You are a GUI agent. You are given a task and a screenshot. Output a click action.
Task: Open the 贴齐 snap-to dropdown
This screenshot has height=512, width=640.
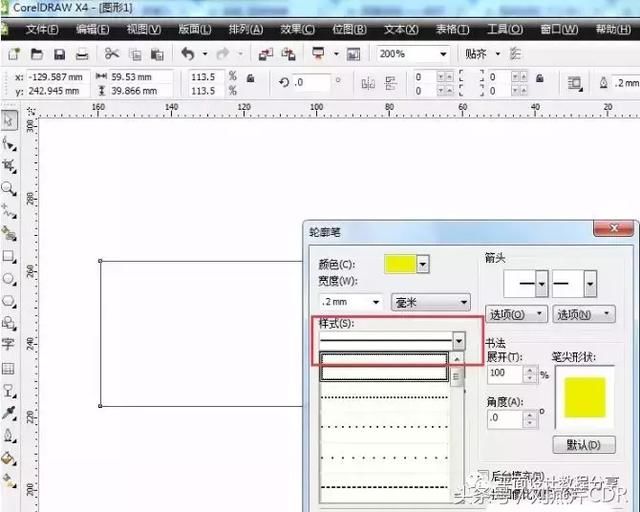point(498,53)
